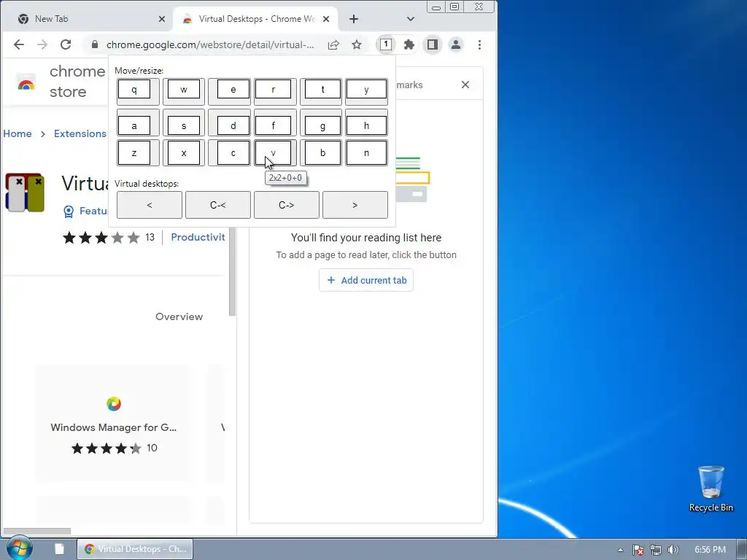Open a new tab with plus button
Image resolution: width=747 pixels, height=560 pixels.
click(x=354, y=19)
